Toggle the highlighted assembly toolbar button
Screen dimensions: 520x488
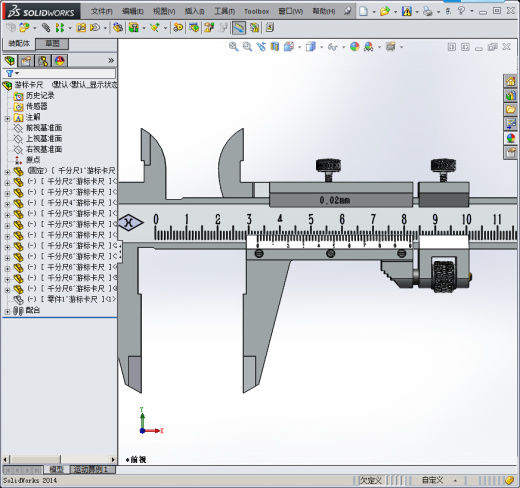point(239,28)
